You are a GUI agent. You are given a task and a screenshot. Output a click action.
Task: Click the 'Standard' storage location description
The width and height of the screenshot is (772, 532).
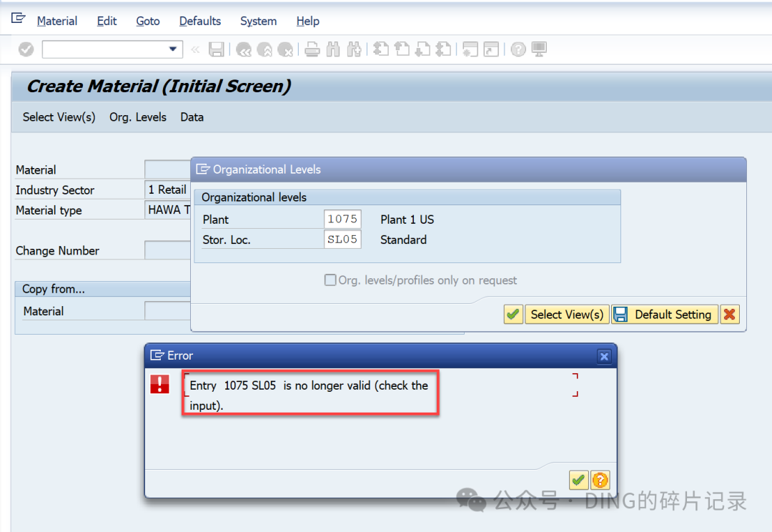coord(403,240)
